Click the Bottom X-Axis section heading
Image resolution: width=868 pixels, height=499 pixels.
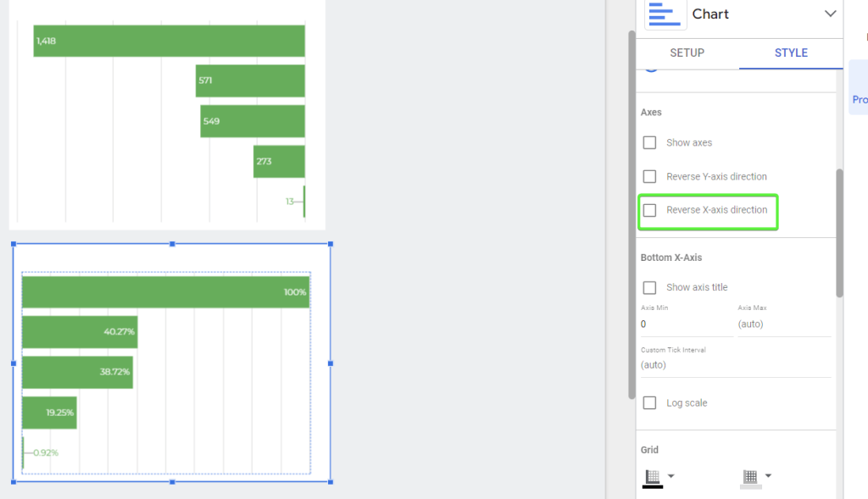[671, 258]
